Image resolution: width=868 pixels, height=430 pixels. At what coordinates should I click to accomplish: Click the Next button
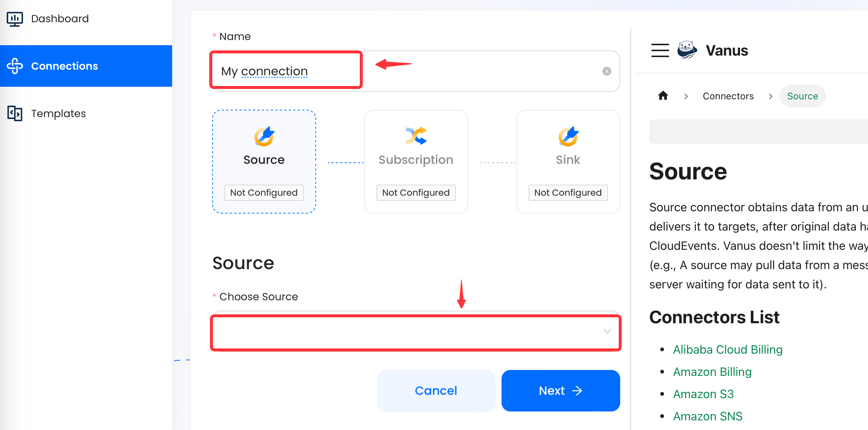tap(560, 390)
